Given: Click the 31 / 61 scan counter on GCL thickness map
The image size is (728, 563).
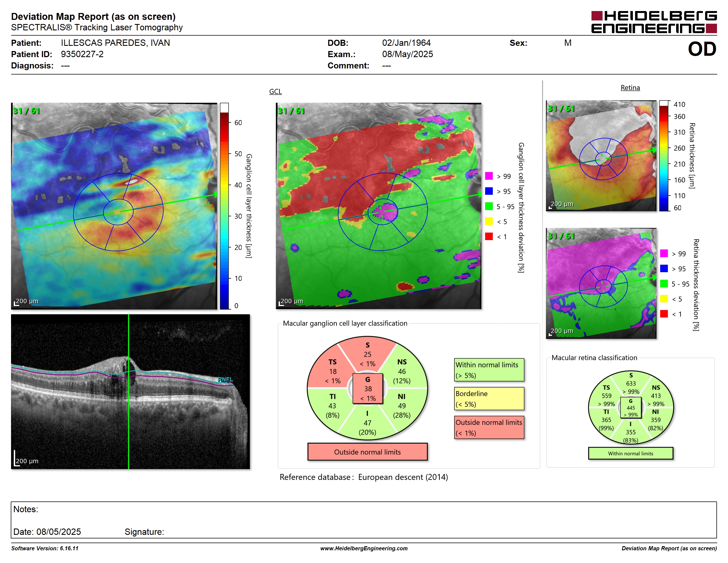Looking at the screenshot, I should 26,111.
